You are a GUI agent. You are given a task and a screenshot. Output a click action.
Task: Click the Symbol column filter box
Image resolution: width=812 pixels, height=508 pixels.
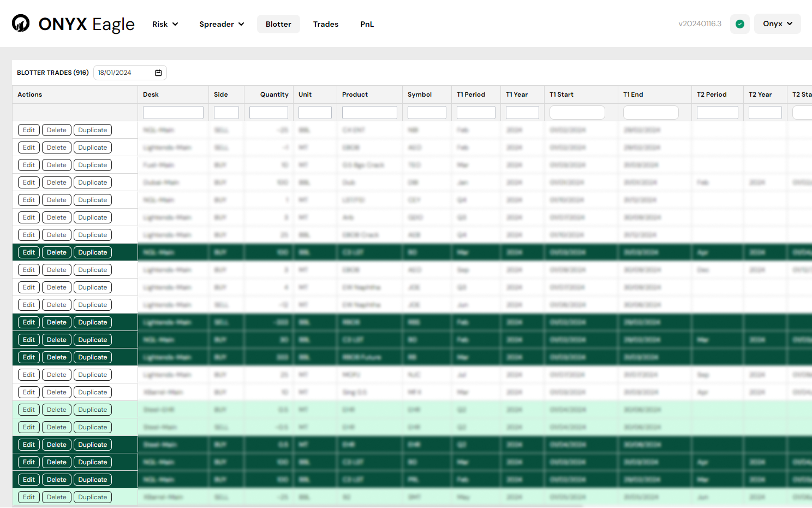(x=427, y=113)
